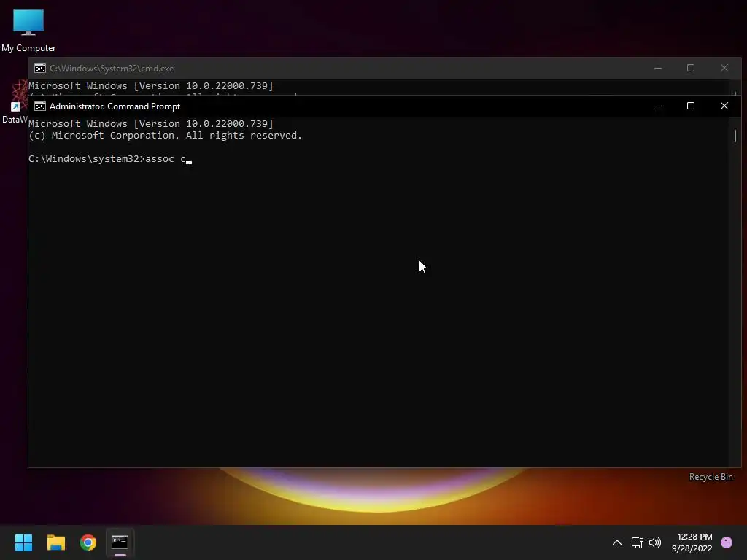Open the Windows Start menu
The image size is (747, 560).
[x=23, y=542]
